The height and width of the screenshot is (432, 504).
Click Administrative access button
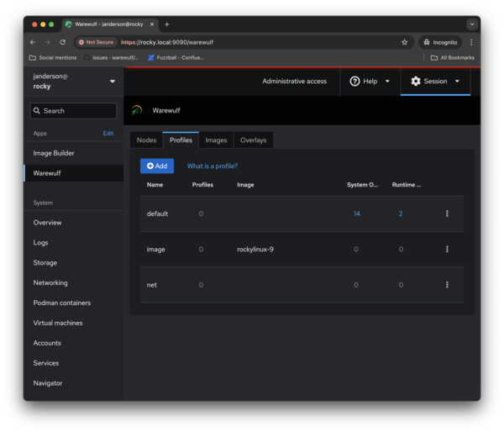[295, 81]
